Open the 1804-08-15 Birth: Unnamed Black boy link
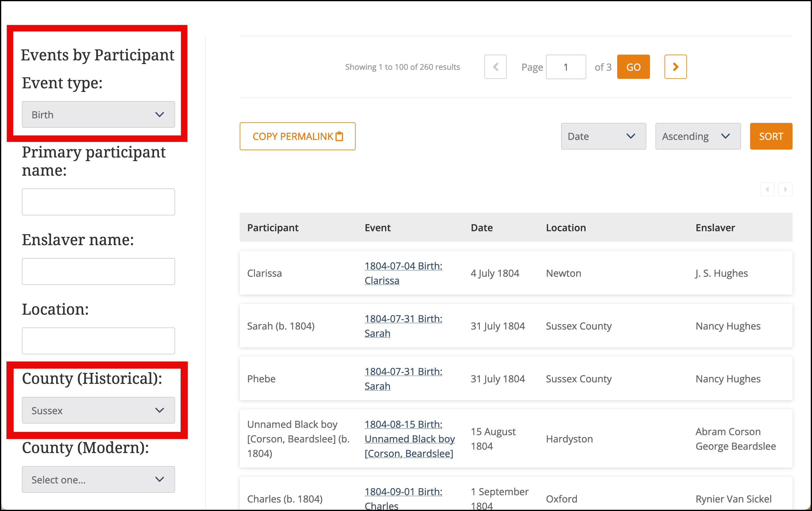Screen dimensions: 812x511 [x=410, y=439]
